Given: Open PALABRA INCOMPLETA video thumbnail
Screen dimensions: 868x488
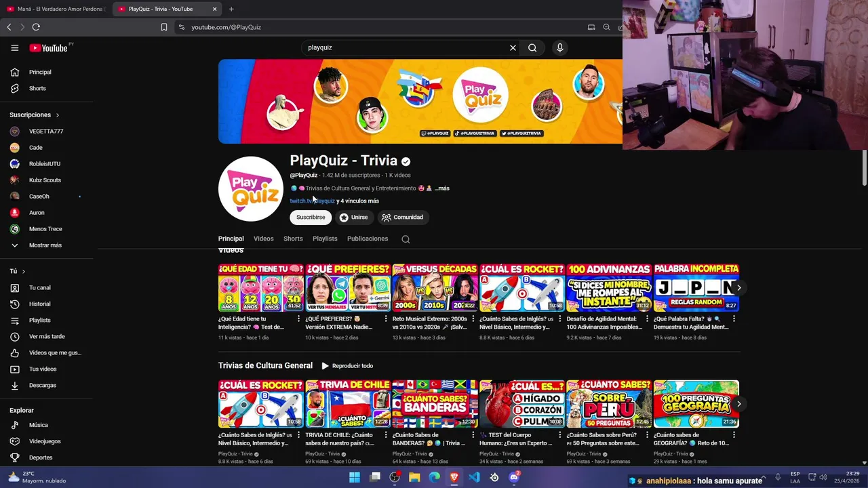Looking at the screenshot, I should (x=696, y=287).
